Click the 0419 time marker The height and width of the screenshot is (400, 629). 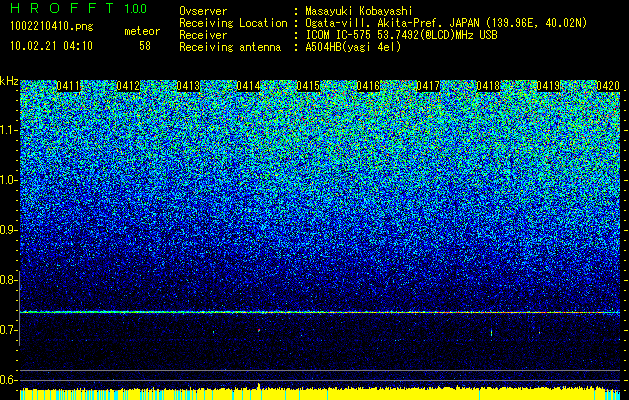point(548,86)
